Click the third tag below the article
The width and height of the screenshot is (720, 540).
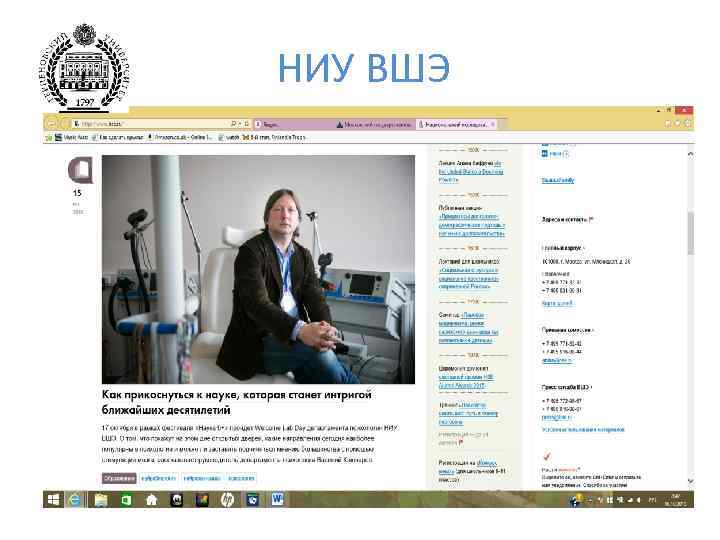tap(202, 478)
